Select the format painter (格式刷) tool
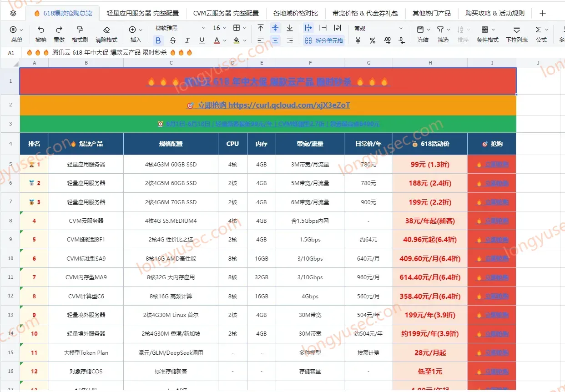 80,30
